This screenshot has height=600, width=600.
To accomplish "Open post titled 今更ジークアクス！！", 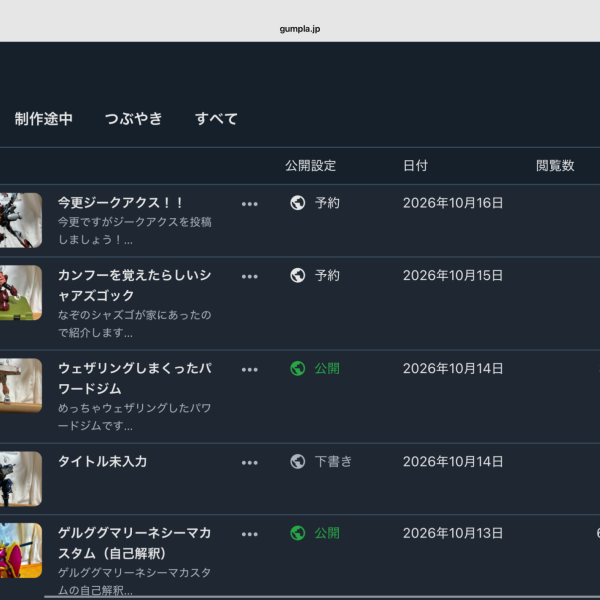I will pos(121,202).
